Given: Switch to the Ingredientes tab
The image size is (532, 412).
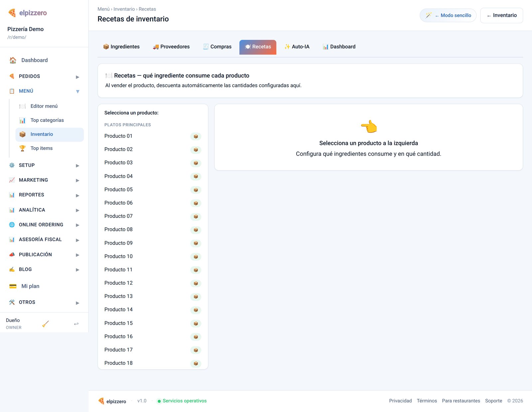Looking at the screenshot, I should [121, 47].
